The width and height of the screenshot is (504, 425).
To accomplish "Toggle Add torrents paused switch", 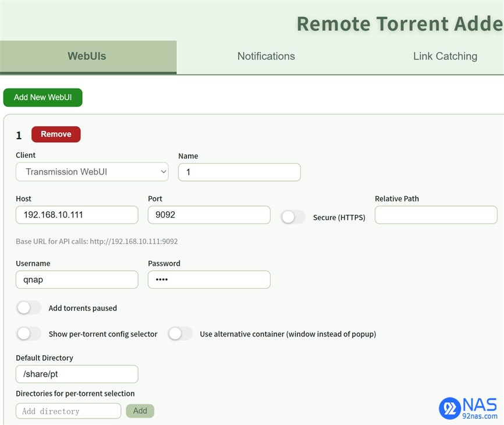I will click(x=29, y=307).
